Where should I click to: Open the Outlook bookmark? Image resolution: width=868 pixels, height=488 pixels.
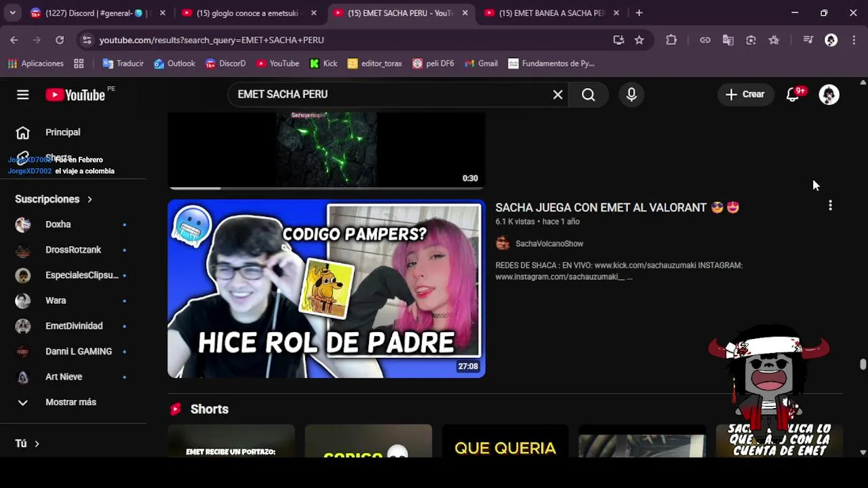174,64
